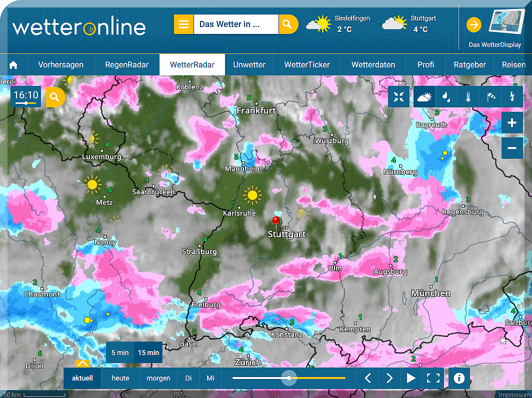The image size is (532, 398).
Task: Open the hamburger menu next to search
Action: pos(183,24)
